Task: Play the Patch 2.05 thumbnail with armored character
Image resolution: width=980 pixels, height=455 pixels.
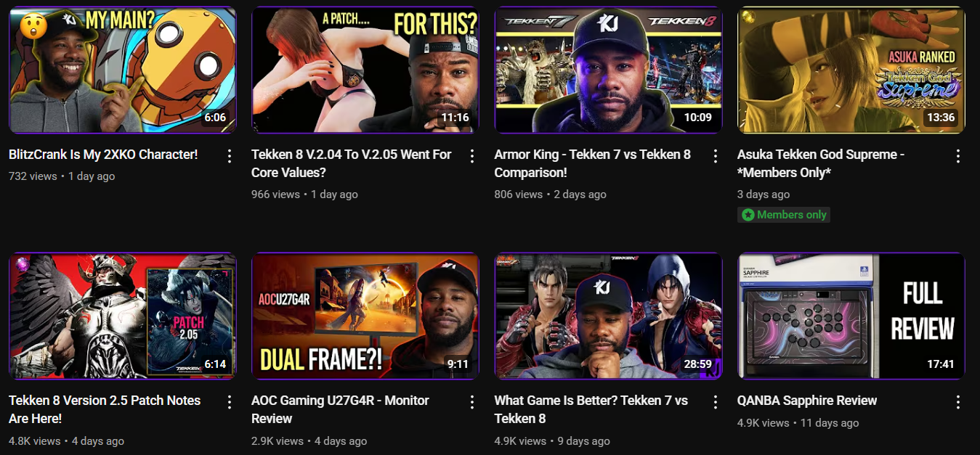Action: pyautogui.click(x=122, y=316)
